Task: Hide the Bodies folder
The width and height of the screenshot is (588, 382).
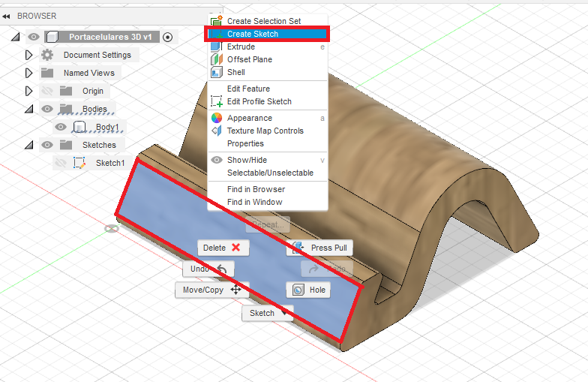Action: (x=46, y=109)
